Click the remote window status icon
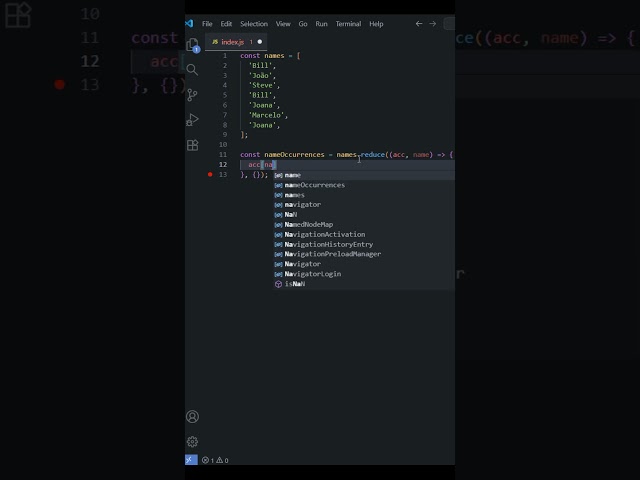Screen dimensions: 640x480 (191, 460)
